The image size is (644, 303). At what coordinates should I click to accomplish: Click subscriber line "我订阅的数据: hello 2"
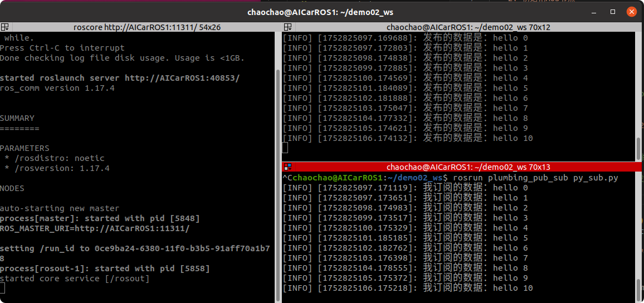pos(406,208)
